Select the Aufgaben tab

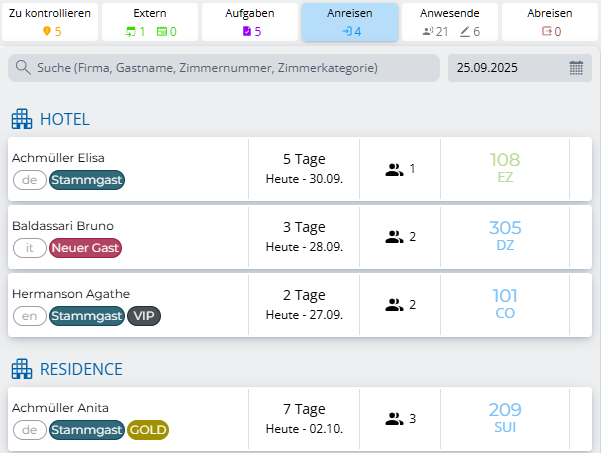click(x=250, y=21)
